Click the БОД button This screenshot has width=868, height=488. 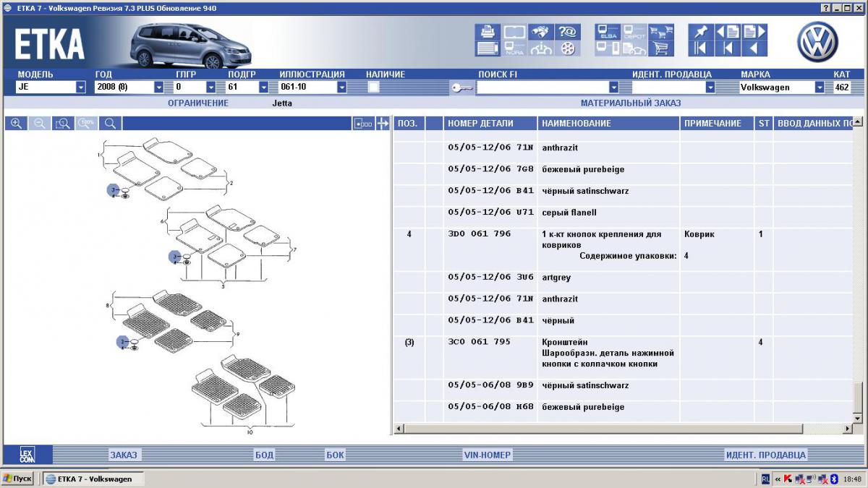pyautogui.click(x=265, y=455)
